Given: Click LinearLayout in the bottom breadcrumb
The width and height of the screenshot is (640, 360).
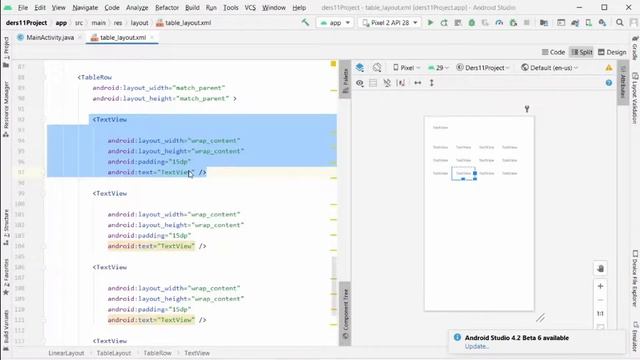Looking at the screenshot, I should tap(66, 353).
